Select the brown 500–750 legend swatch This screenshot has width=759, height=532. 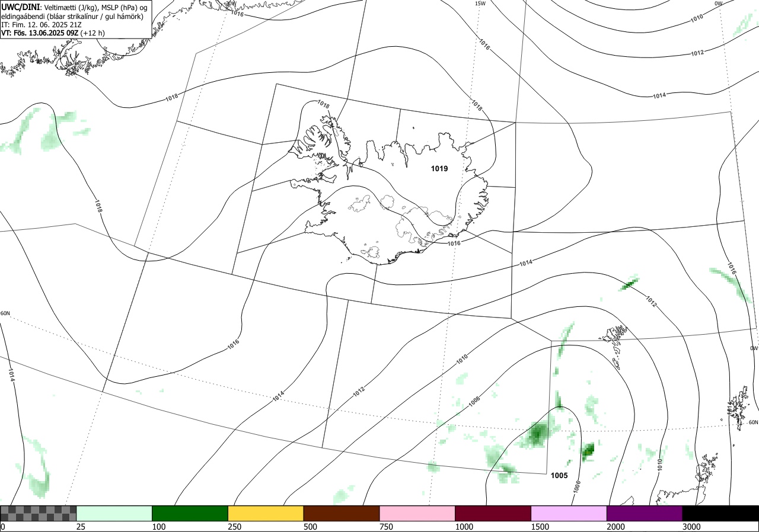click(x=342, y=513)
